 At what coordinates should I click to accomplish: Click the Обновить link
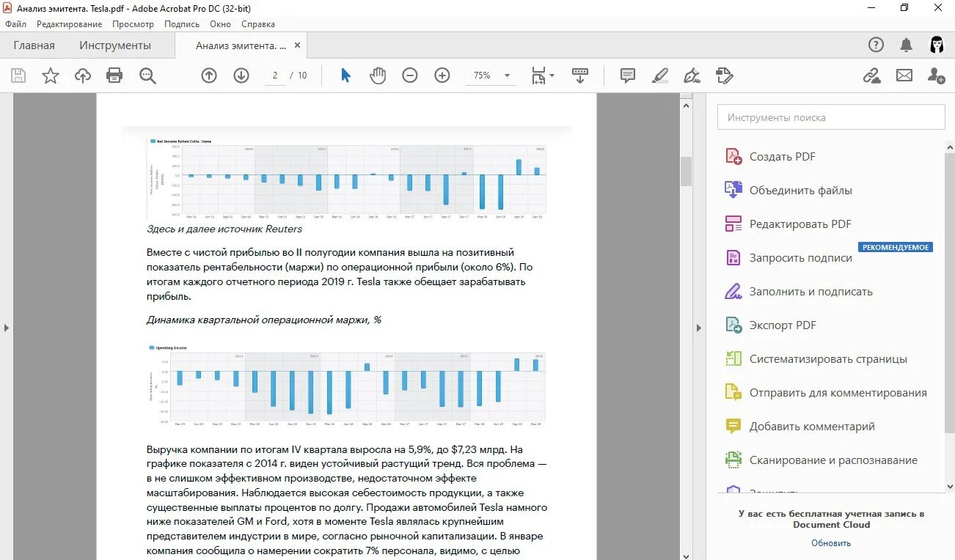click(831, 543)
